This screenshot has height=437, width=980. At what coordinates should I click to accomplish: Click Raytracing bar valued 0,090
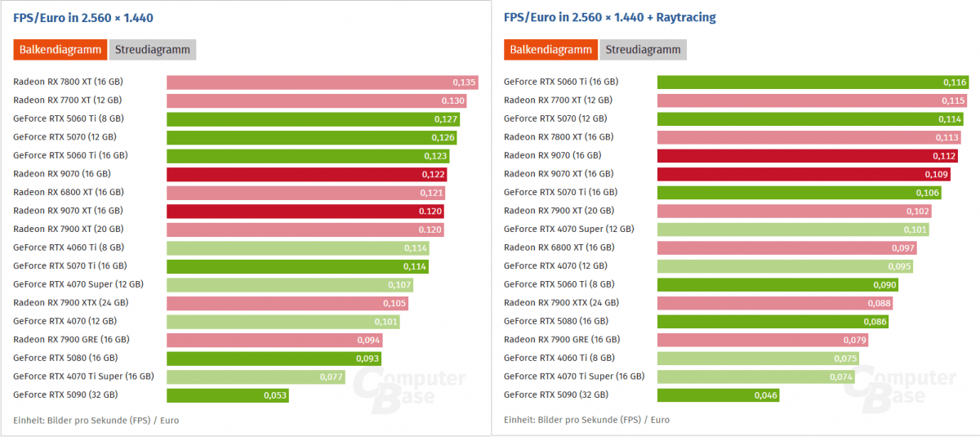click(778, 284)
